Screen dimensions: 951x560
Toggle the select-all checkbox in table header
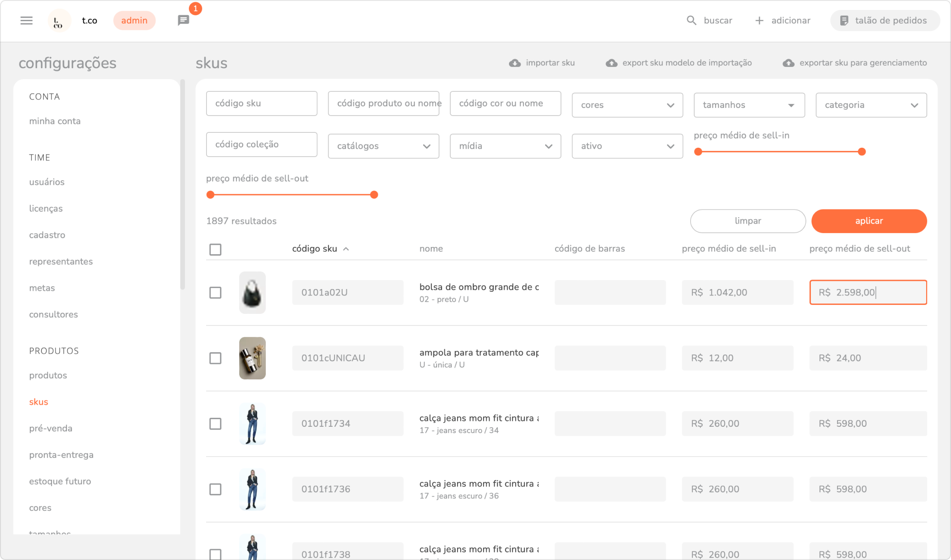pos(216,249)
